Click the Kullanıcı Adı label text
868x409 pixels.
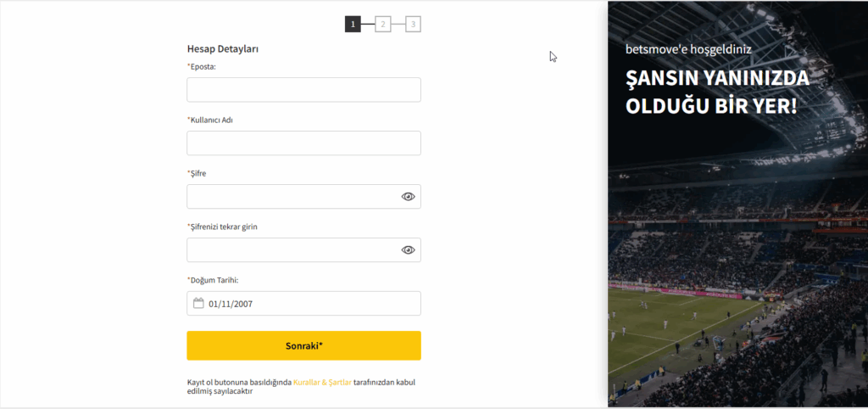pyautogui.click(x=211, y=120)
